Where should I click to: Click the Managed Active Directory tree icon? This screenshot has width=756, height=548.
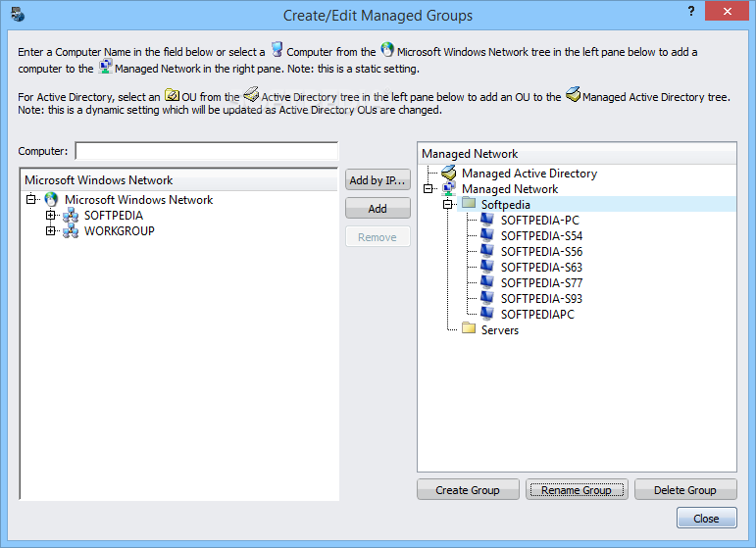[449, 173]
